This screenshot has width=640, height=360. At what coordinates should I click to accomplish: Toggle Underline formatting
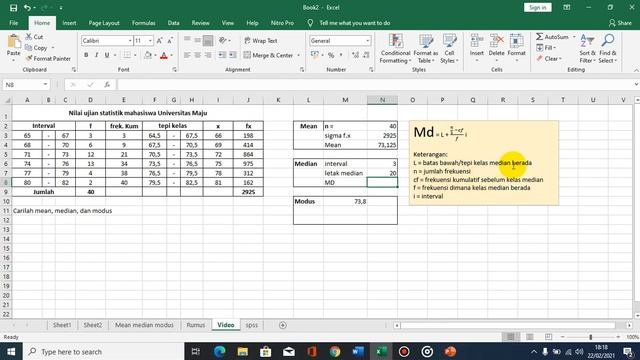[x=107, y=55]
